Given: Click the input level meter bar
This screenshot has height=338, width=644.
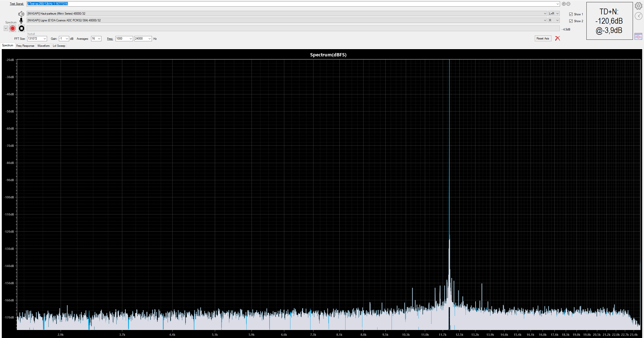Looking at the screenshot, I should 293,28.
